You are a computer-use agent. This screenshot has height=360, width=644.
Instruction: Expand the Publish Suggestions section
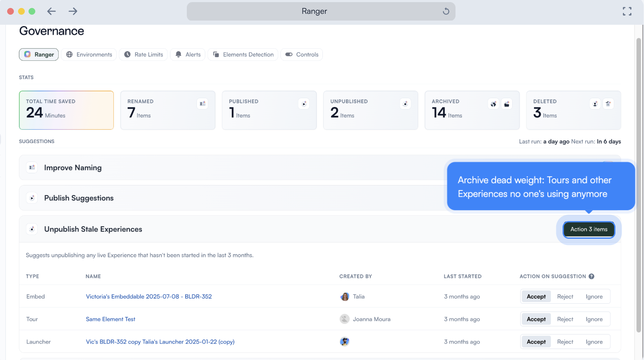click(79, 198)
